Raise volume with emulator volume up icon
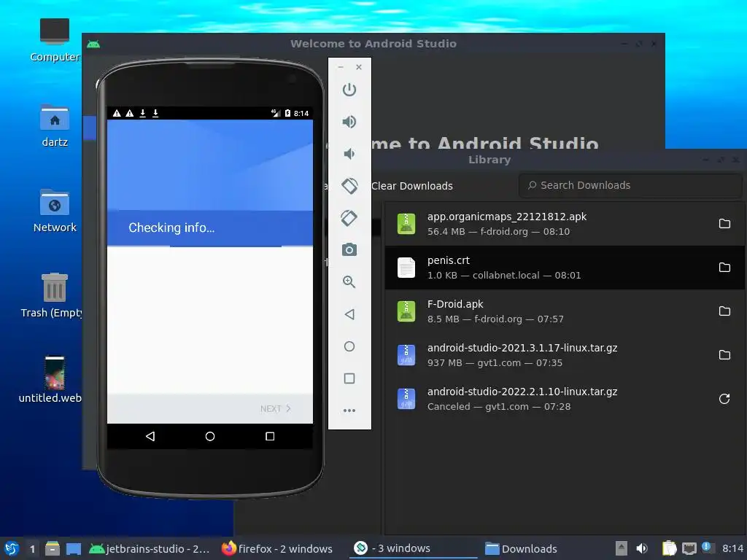The width and height of the screenshot is (747, 560). [349, 122]
